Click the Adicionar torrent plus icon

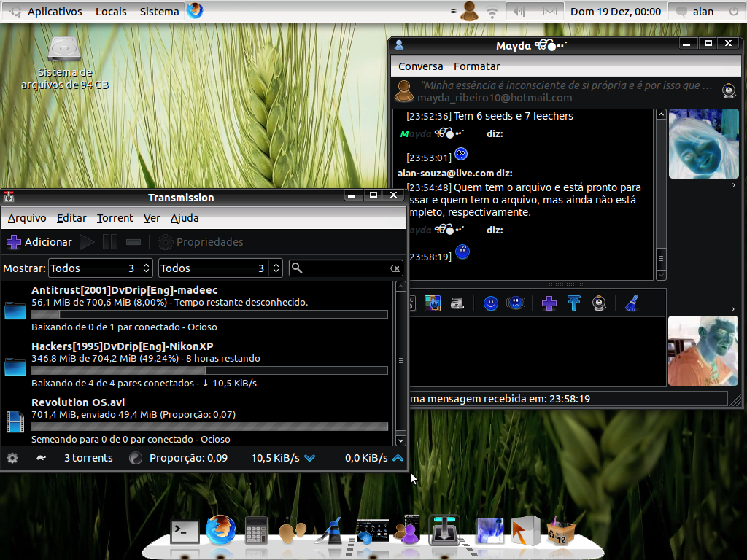click(14, 242)
